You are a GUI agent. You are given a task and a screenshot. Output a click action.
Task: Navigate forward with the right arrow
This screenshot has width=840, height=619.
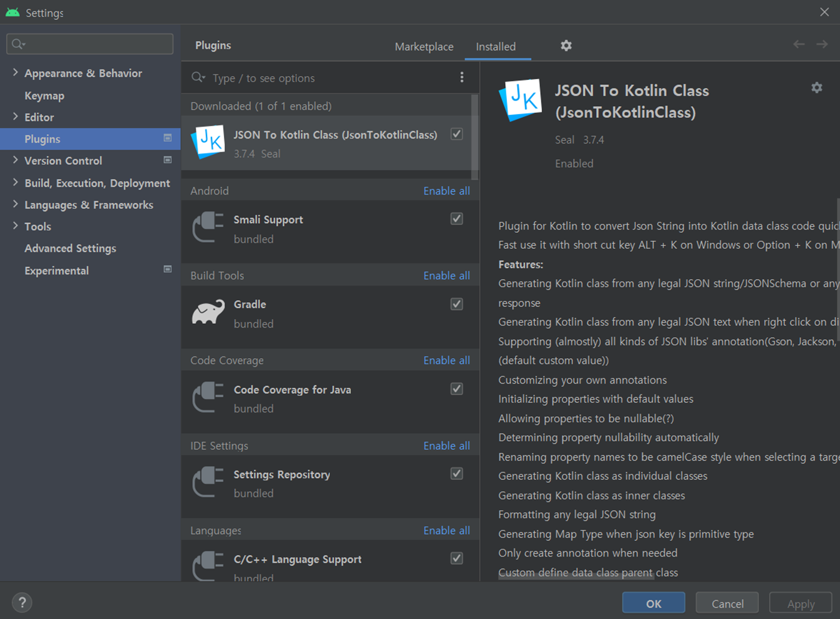point(822,44)
